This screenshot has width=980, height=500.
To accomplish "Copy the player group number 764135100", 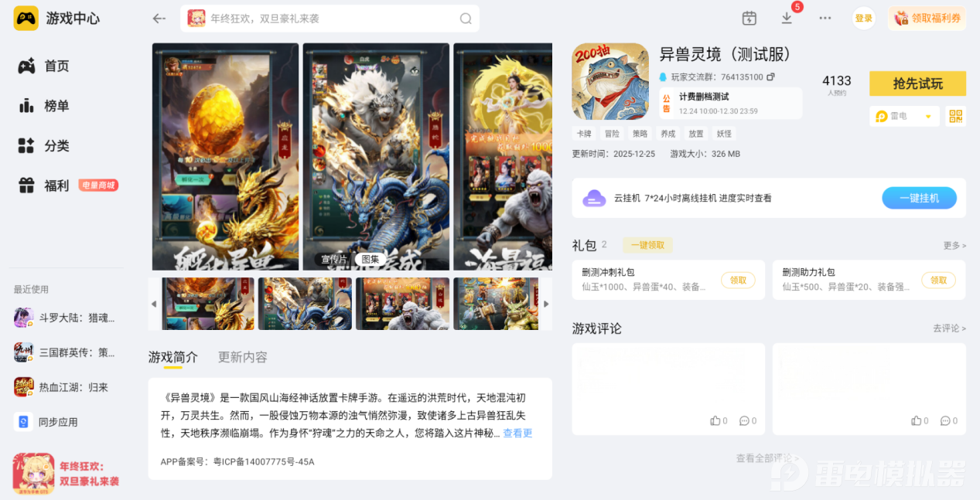I will tap(770, 77).
